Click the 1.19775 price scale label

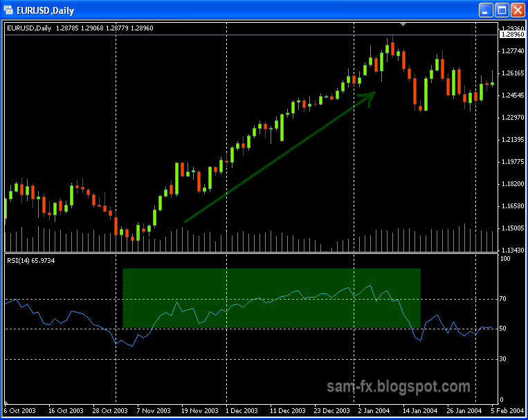(513, 162)
